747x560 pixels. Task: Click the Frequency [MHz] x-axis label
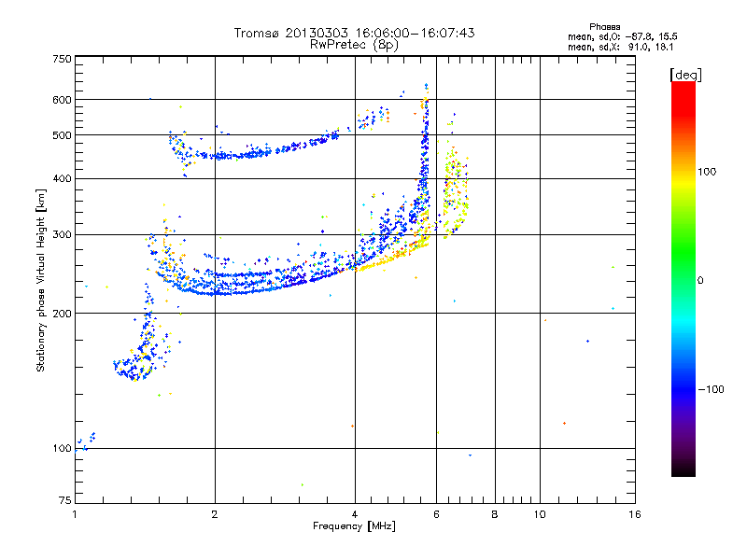tap(354, 527)
